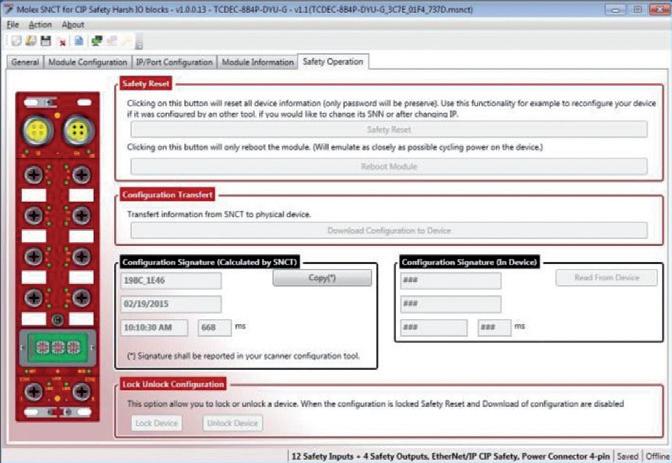Click 'Transfert information from SNCT to physical device' text

click(219, 214)
